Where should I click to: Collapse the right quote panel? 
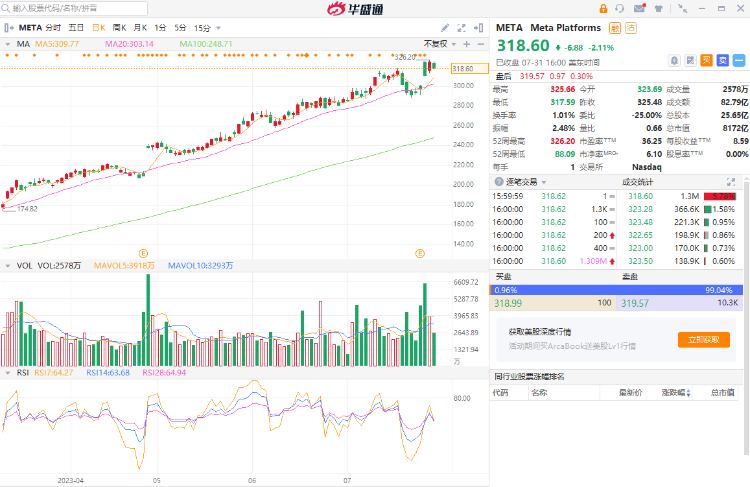[482, 27]
